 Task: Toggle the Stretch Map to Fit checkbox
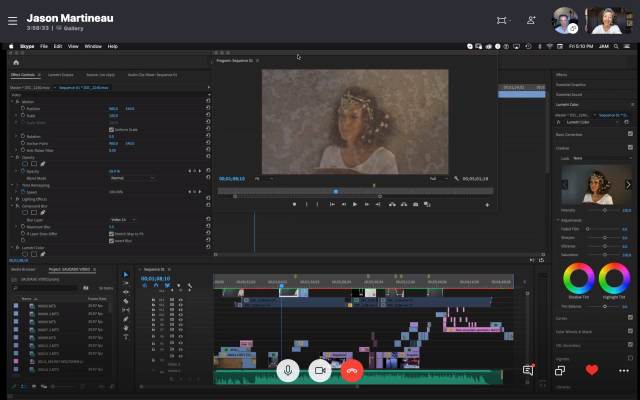click(x=111, y=235)
